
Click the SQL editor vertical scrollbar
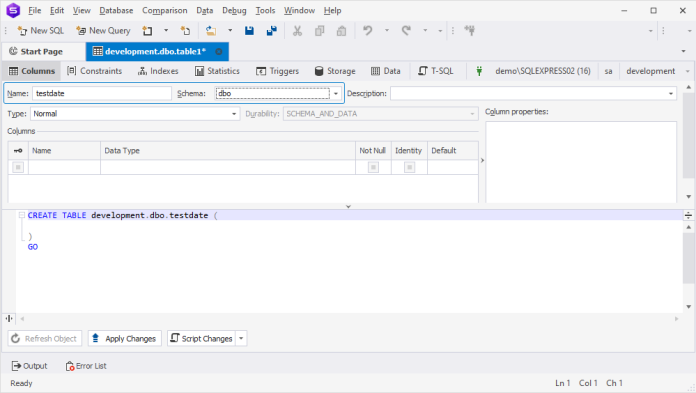click(x=688, y=267)
